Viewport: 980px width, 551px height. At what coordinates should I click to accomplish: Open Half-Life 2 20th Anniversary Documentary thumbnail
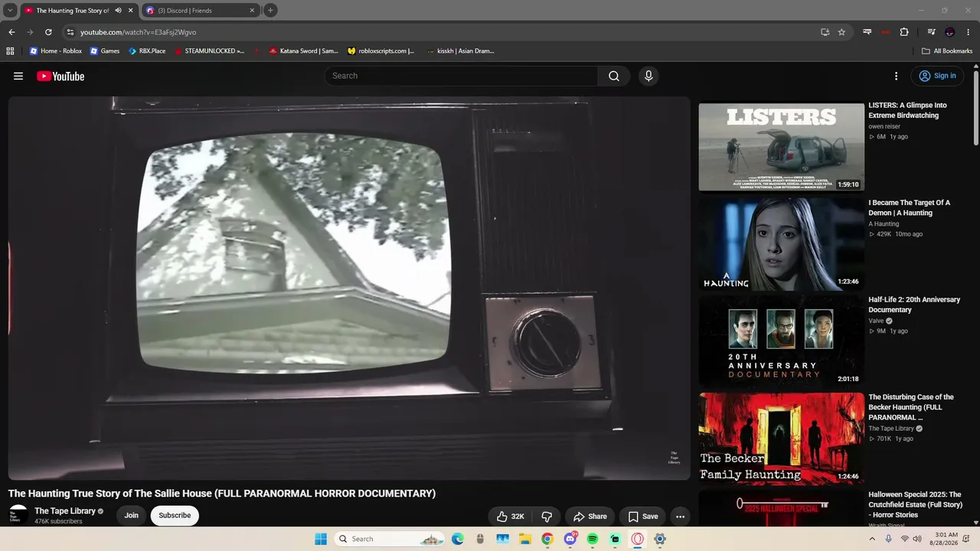pos(781,341)
